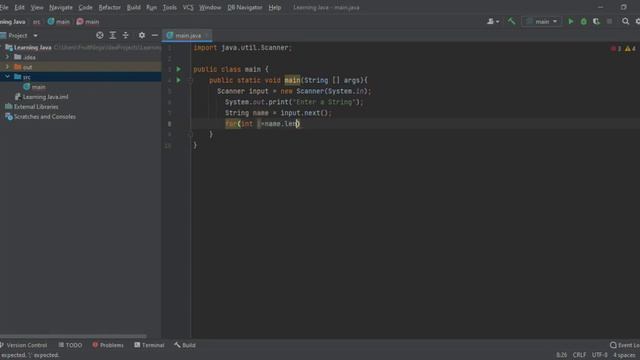Click Project panel horizontal scrollbar
The height and width of the screenshot is (360, 640).
tap(73, 337)
